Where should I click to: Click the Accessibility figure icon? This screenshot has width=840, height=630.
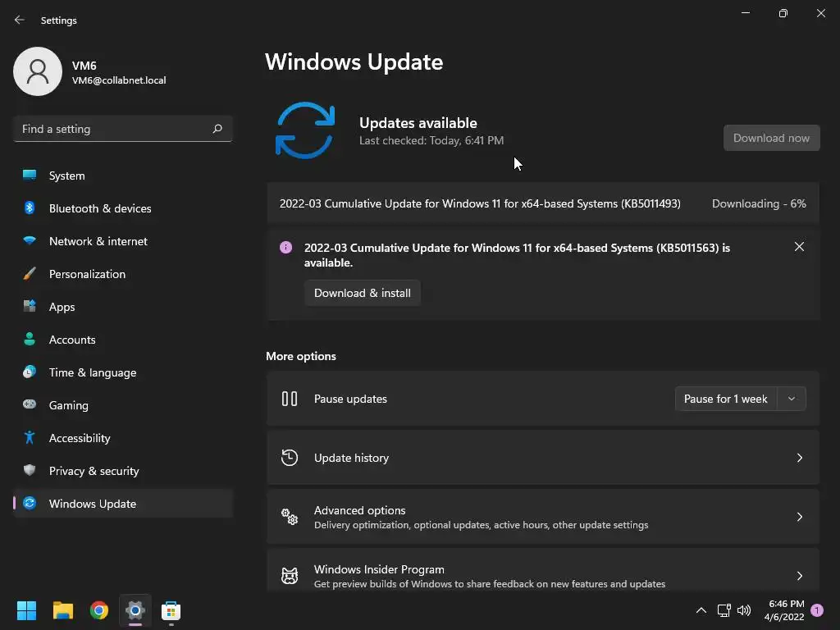click(x=30, y=438)
